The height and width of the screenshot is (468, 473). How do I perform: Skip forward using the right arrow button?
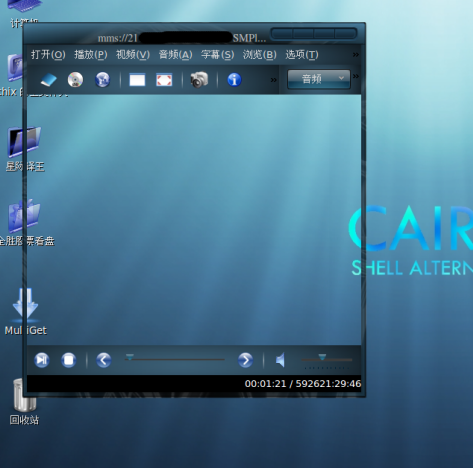click(245, 360)
